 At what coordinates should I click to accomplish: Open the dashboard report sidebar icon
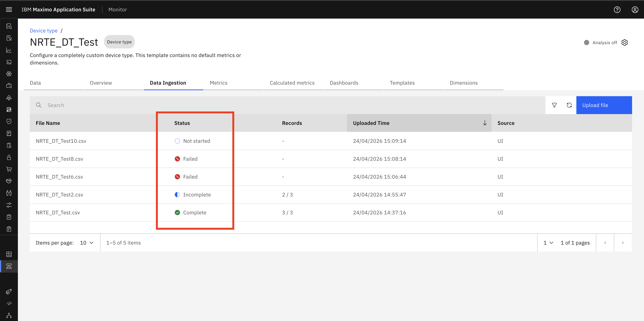coord(9,254)
